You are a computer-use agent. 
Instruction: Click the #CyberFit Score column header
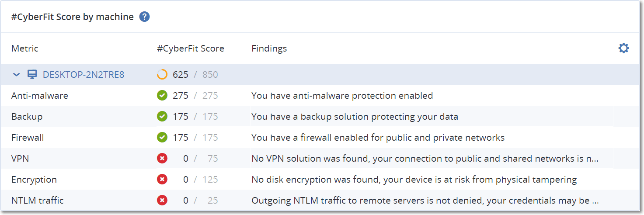click(191, 49)
